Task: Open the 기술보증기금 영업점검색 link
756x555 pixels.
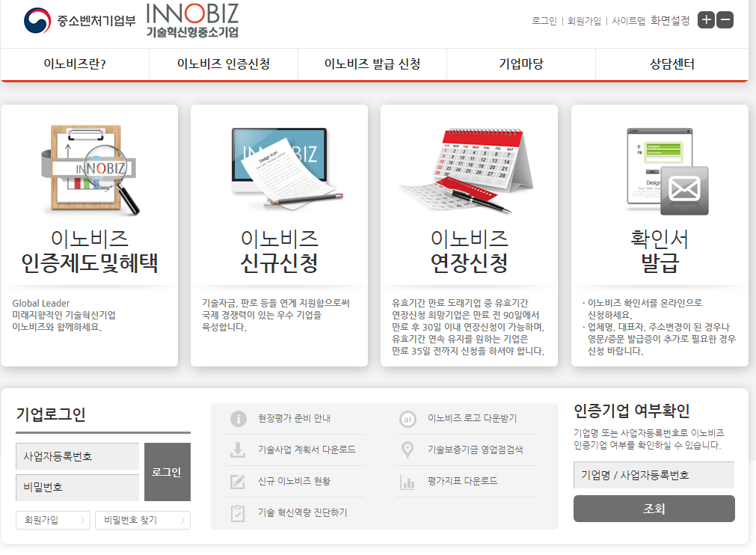Action: coord(475,450)
